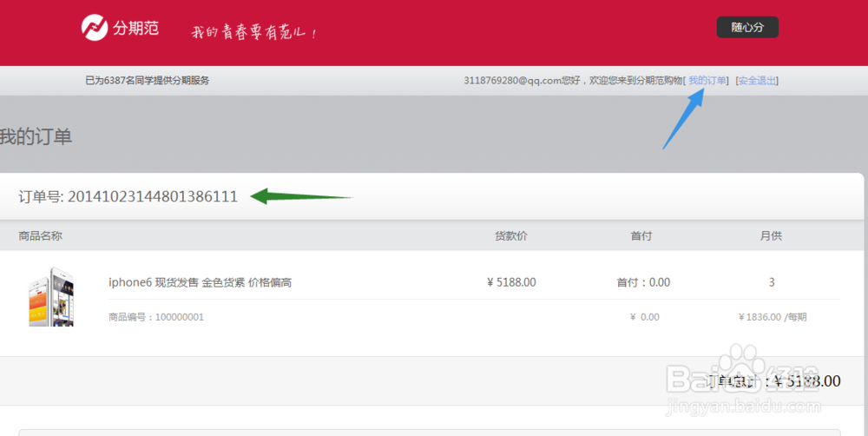The image size is (868, 436).
Task: Open the iphone6 现货发售 product title
Action: click(200, 282)
